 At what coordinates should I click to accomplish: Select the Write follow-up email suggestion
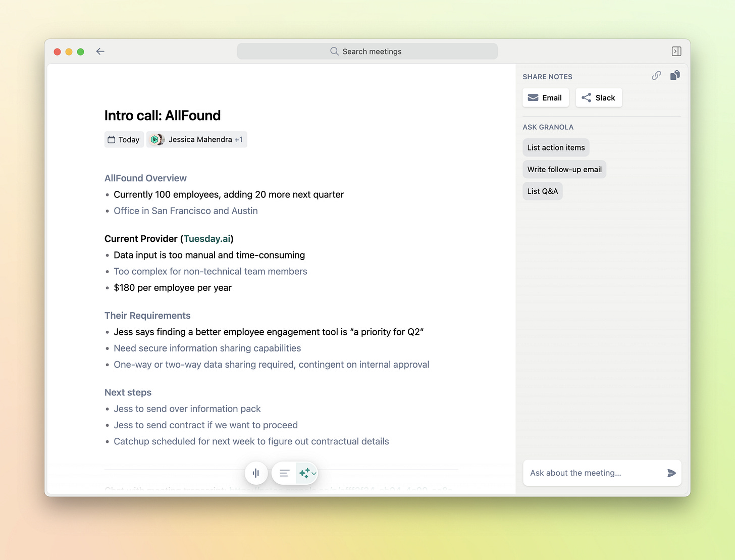point(564,169)
